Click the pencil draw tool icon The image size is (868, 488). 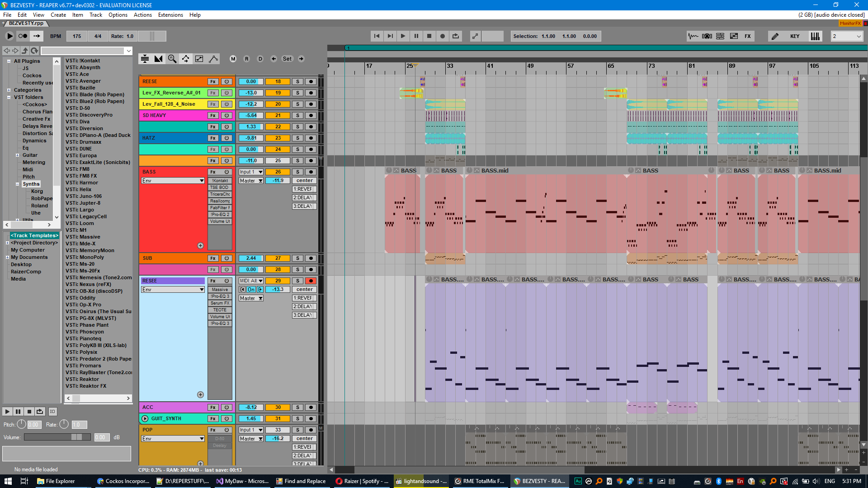pos(775,36)
